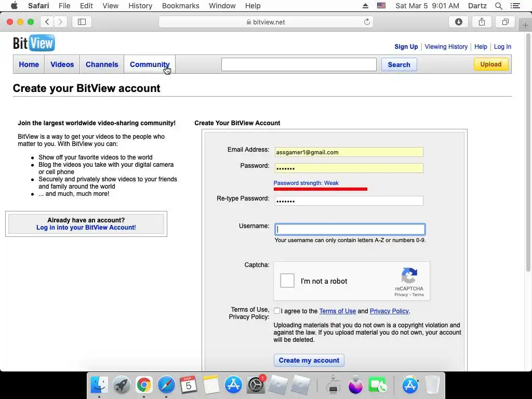Open the Bookmarks menu

coord(180,6)
